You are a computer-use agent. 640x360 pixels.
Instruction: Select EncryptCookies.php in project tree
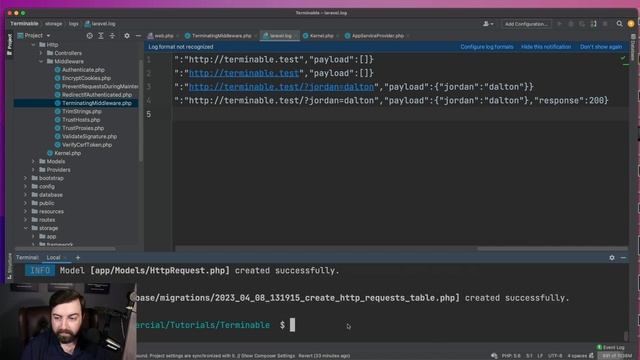tap(86, 78)
